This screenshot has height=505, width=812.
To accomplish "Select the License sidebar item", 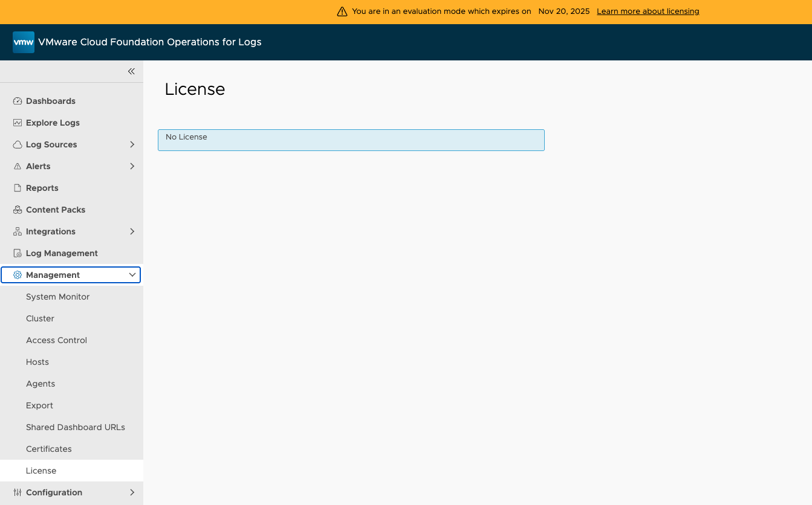I will [x=71, y=471].
